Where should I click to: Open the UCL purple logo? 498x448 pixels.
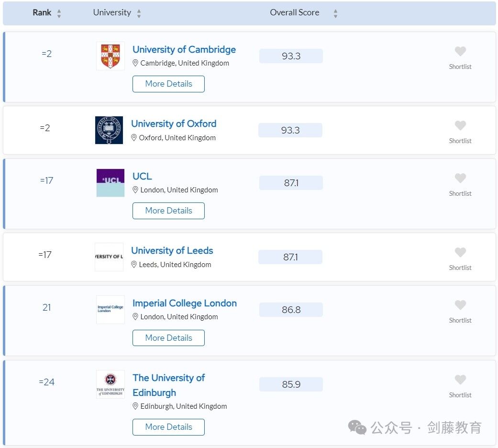click(x=110, y=183)
